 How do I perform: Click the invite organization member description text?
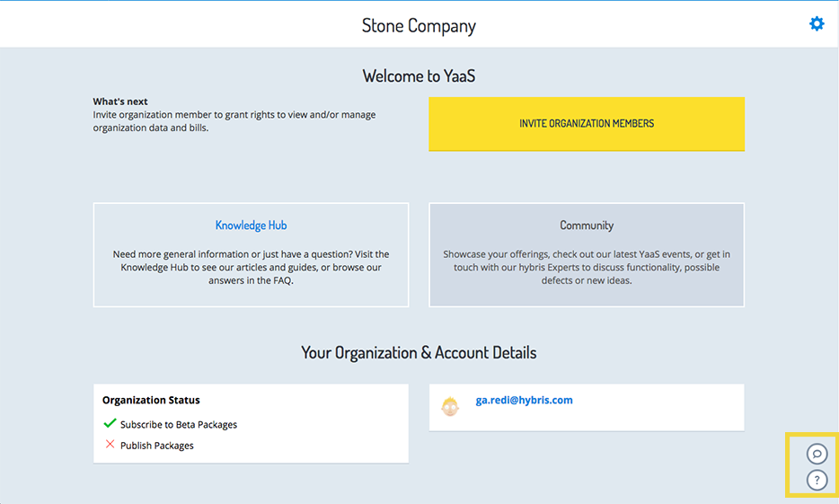click(x=234, y=121)
